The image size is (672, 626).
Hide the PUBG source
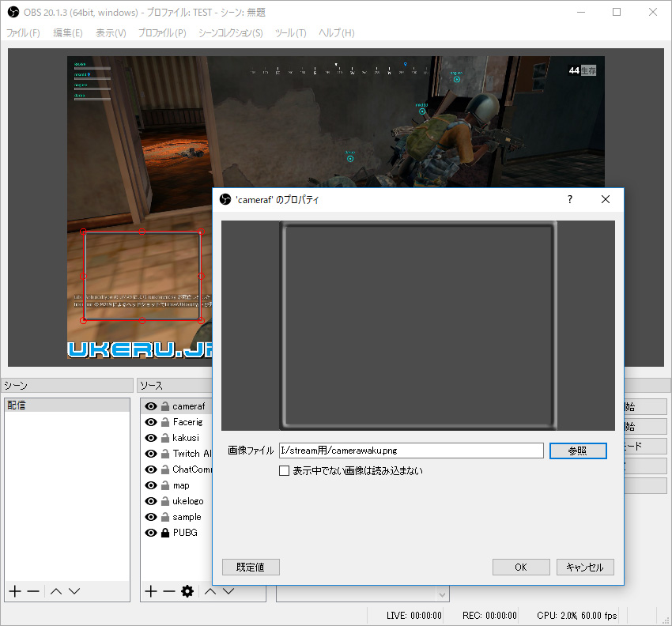pyautogui.click(x=150, y=533)
